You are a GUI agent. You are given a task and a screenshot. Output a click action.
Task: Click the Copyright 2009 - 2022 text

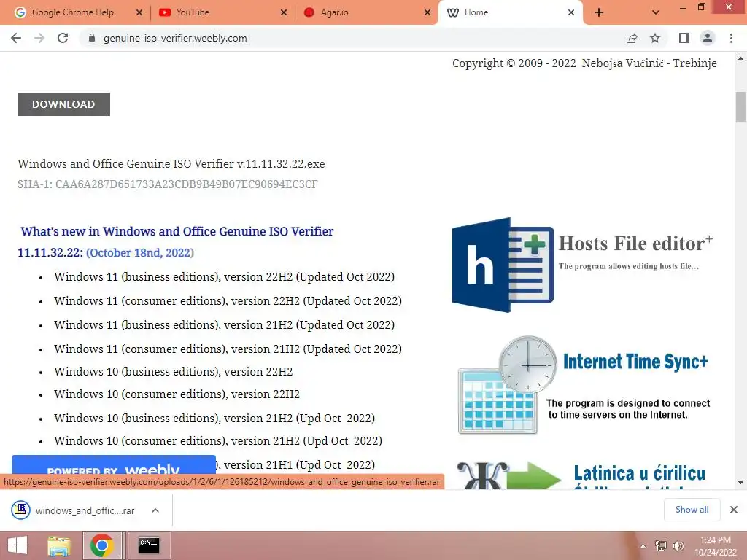[584, 63]
